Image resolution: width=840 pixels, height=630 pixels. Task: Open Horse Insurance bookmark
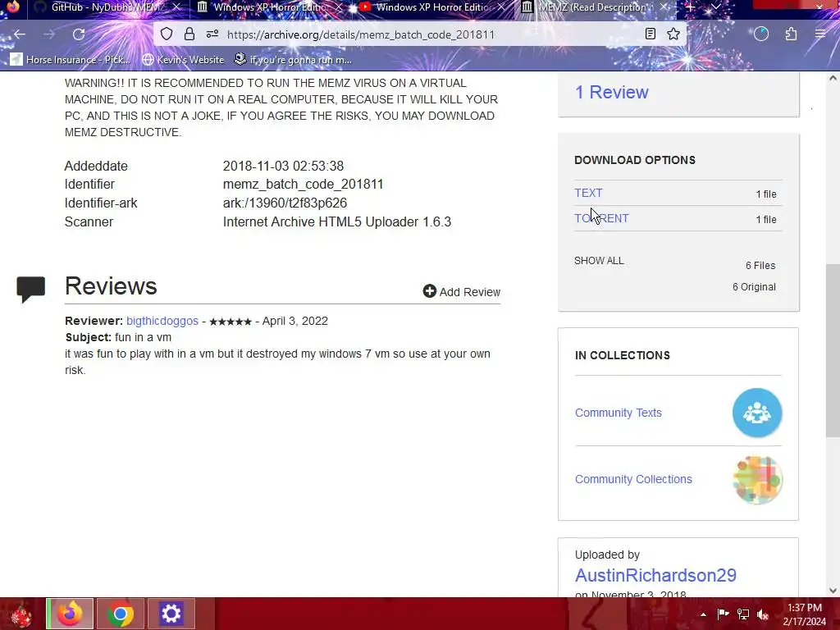coord(71,59)
